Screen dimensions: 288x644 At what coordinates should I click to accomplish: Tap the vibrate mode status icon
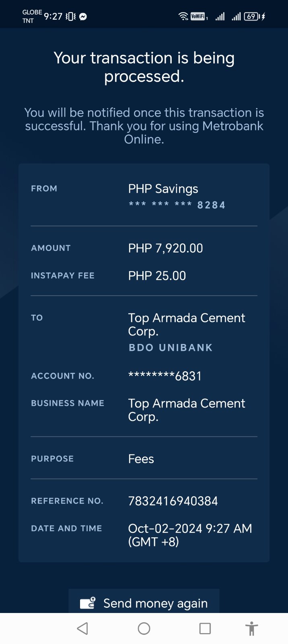pos(71,17)
